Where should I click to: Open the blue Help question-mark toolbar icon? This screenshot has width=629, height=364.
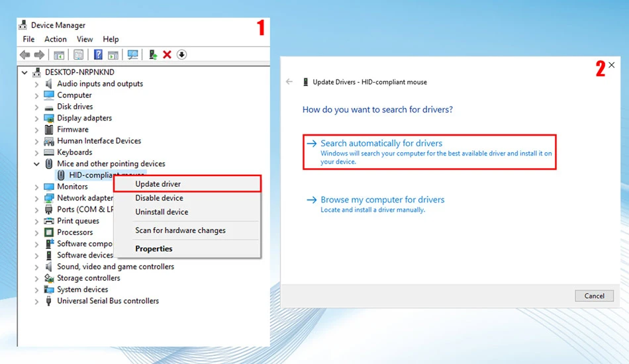(x=98, y=54)
